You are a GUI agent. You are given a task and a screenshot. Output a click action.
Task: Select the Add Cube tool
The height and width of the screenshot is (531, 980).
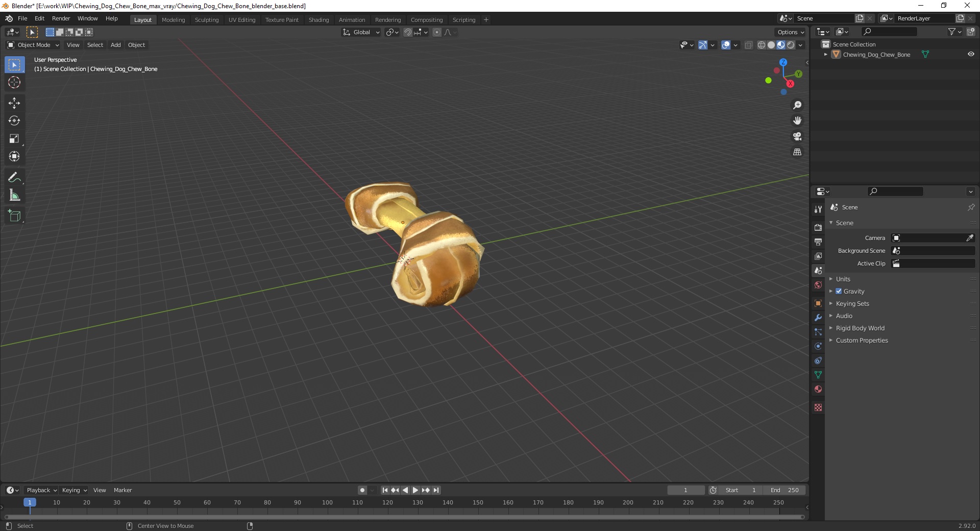tap(14, 216)
